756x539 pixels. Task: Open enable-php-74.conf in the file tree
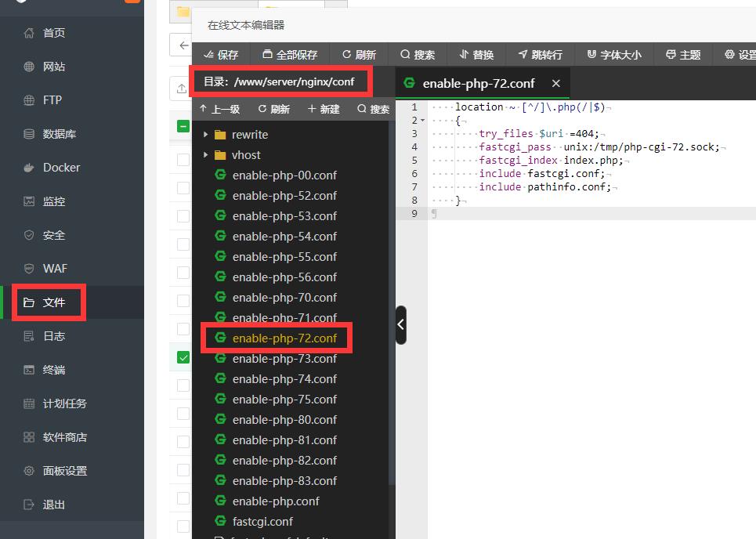[284, 379]
